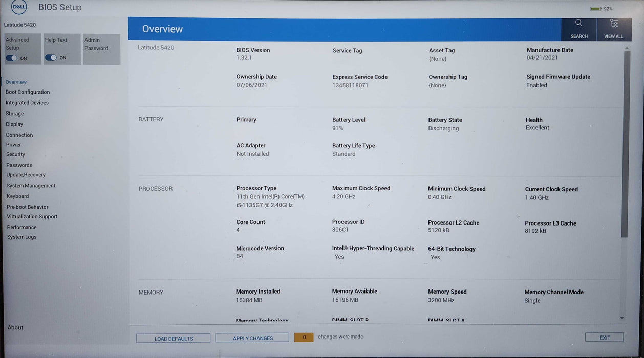This screenshot has height=358, width=644.
Task: Open the Search panel
Action: pos(578,29)
